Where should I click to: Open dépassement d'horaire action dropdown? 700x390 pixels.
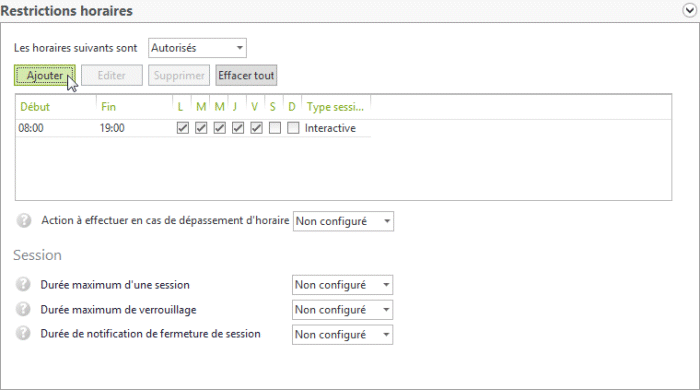click(343, 221)
